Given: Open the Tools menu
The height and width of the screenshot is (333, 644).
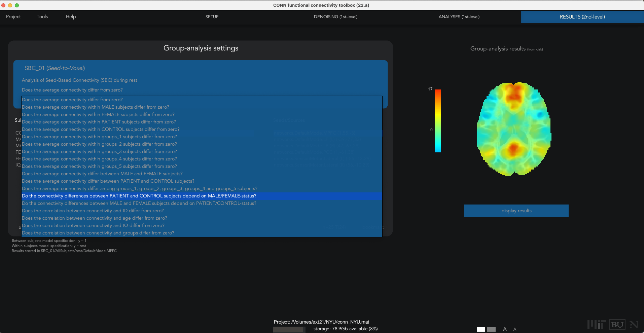Looking at the screenshot, I should pyautogui.click(x=42, y=17).
